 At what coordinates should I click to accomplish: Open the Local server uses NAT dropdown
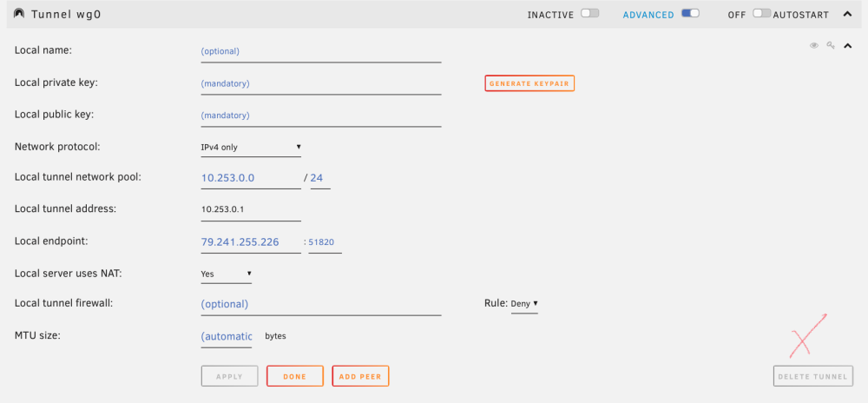point(226,274)
